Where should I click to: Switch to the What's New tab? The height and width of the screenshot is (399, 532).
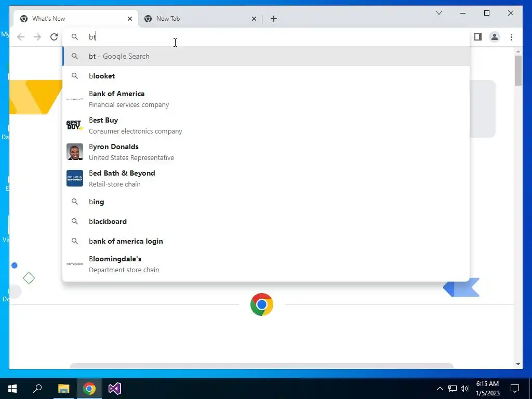tap(76, 19)
